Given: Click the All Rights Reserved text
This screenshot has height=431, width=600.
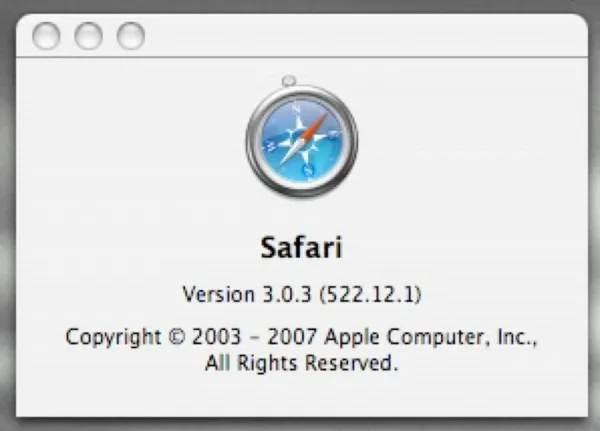Looking at the screenshot, I should click(x=301, y=364).
